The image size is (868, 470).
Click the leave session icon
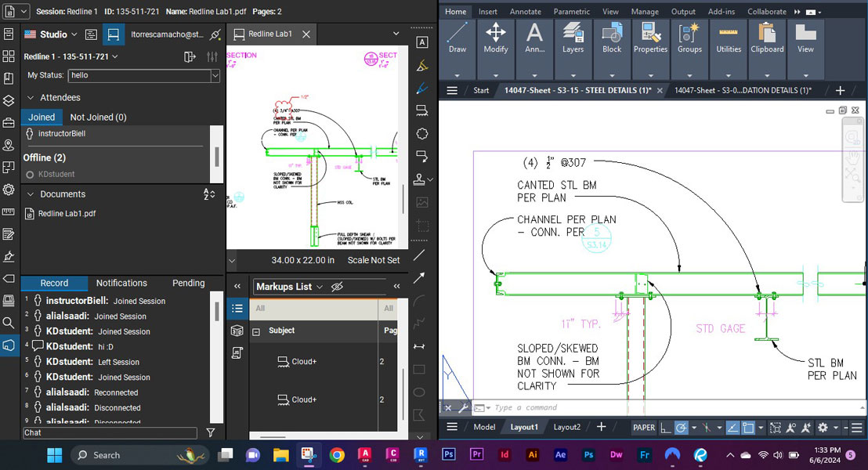[189, 56]
